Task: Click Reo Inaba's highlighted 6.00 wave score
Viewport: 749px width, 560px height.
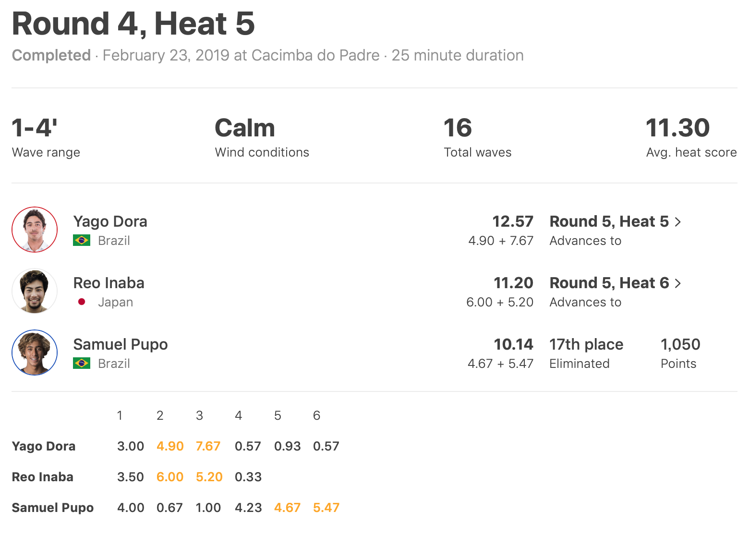Action: pos(170,477)
